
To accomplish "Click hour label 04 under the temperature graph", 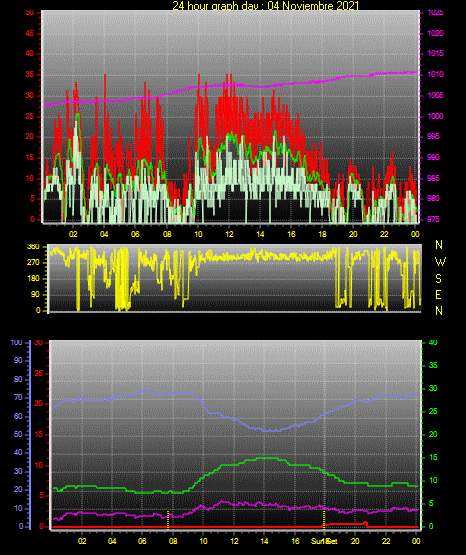I will 112,541.
